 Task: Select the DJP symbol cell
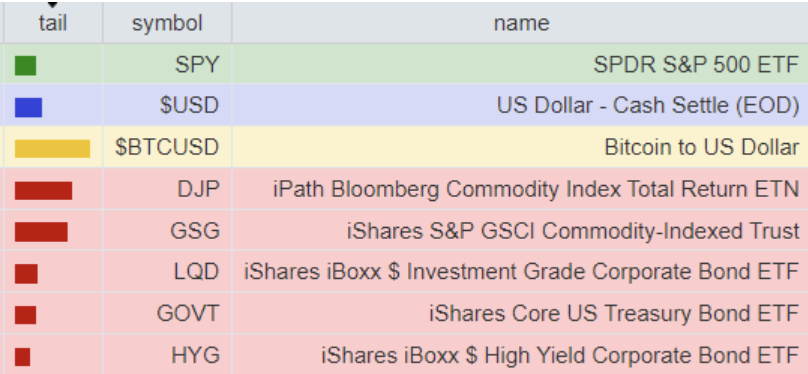(167, 189)
